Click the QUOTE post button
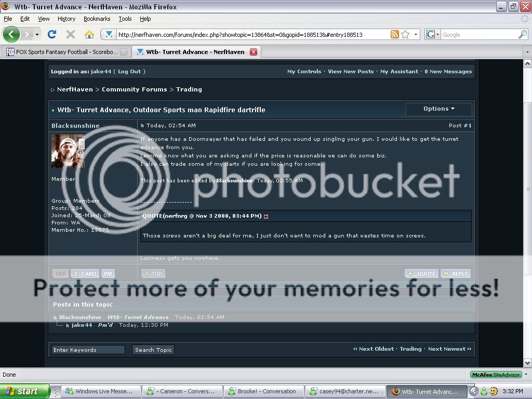Image resolution: width=532 pixels, height=399 pixels. (x=422, y=274)
